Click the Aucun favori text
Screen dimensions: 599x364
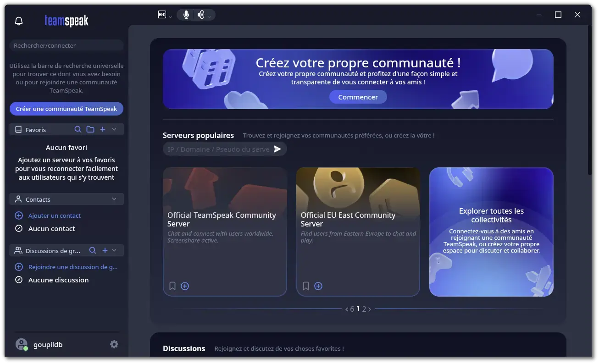(x=67, y=148)
